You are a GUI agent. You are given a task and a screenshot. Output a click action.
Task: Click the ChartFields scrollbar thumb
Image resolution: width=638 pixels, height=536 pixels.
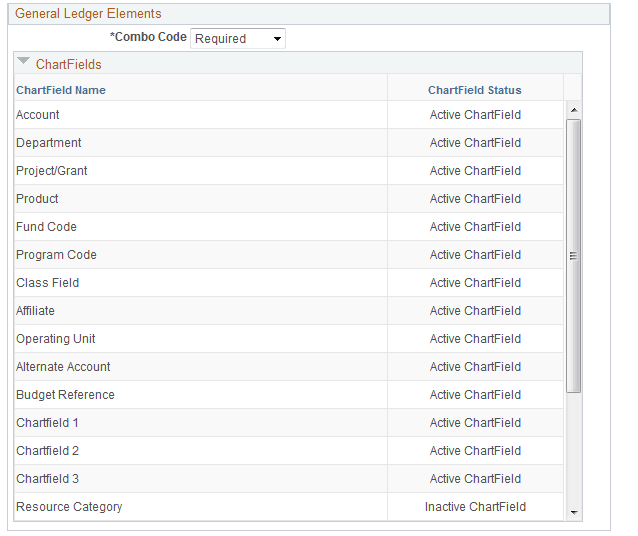tap(574, 256)
